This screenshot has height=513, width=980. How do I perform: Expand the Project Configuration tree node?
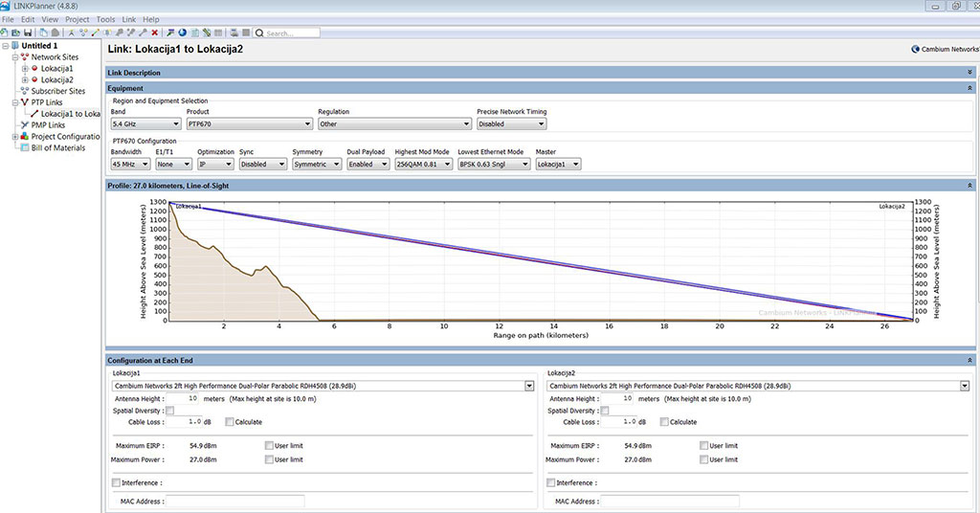pyautogui.click(x=15, y=136)
